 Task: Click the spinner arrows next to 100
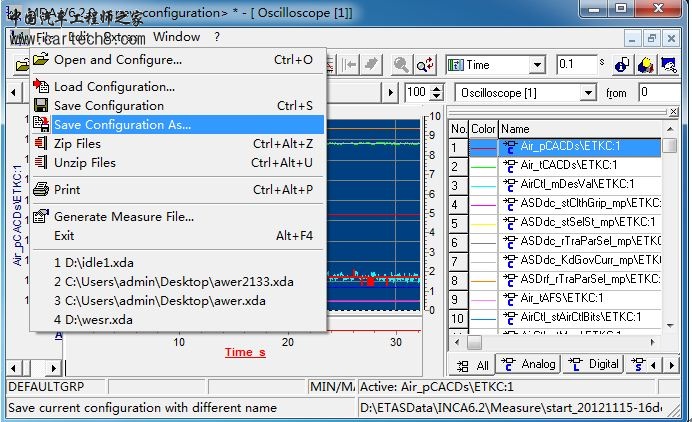pyautogui.click(x=437, y=93)
